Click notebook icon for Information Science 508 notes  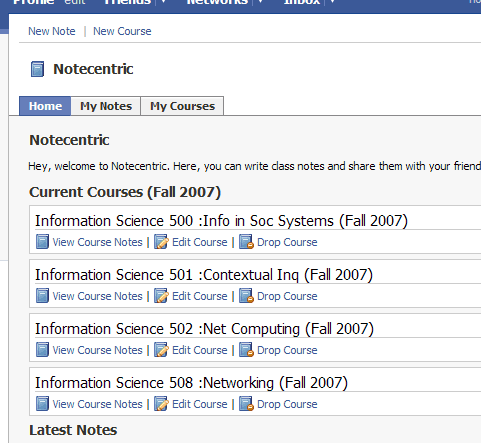[x=42, y=404]
